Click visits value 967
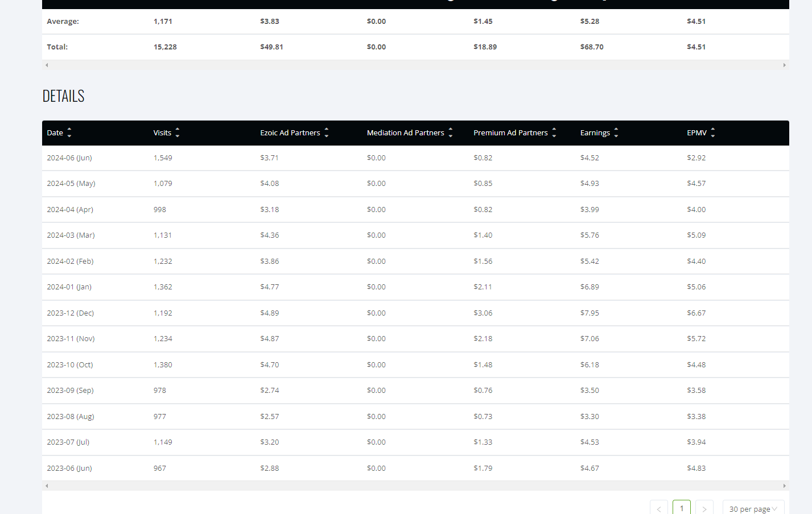Screen dimensions: 812x514 (160, 469)
